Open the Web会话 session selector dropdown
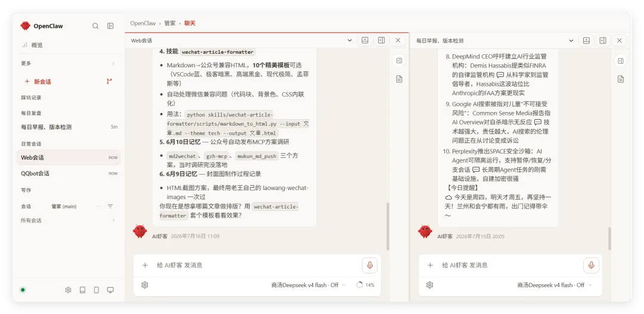 241,41
